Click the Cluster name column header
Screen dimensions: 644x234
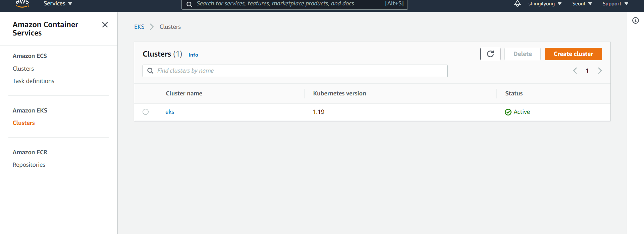[184, 93]
